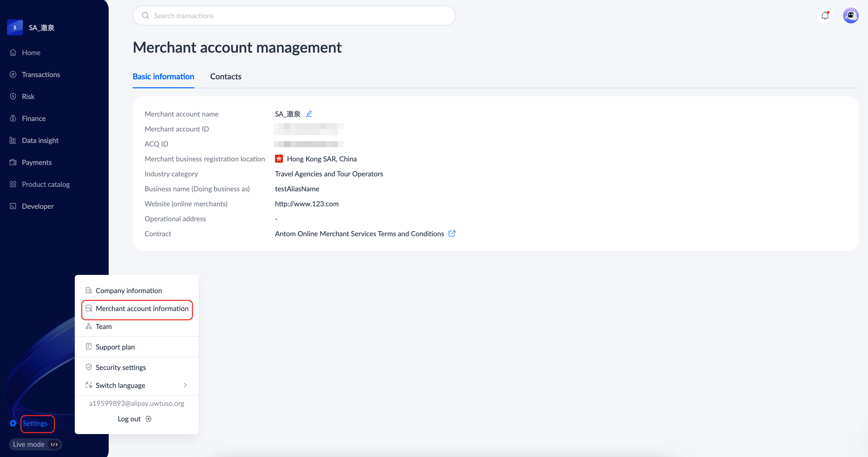
Task: Open Company information in settings menu
Action: tap(128, 290)
